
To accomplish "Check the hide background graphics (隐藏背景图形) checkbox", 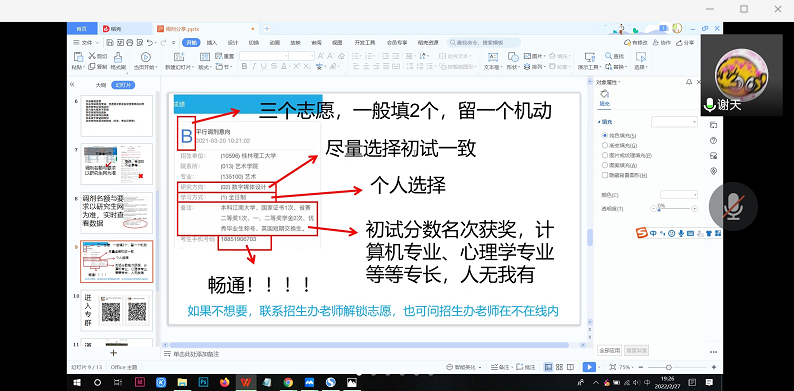I will pyautogui.click(x=605, y=175).
